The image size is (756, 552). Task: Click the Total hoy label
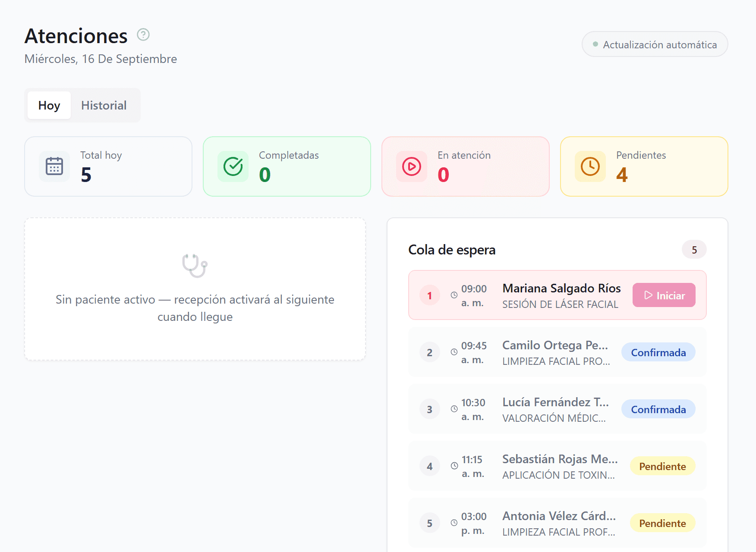click(x=101, y=155)
